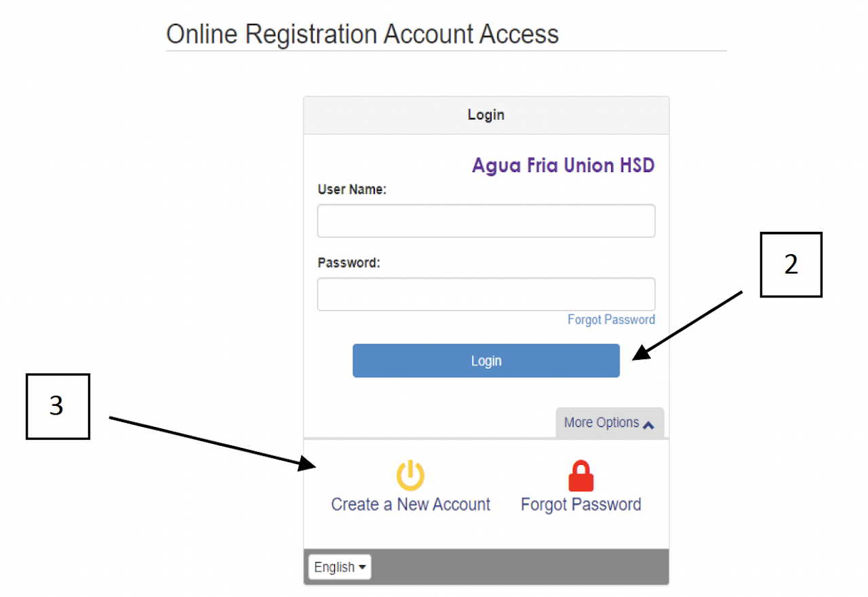Click the yellow power icon for new account
868x597 pixels.
click(x=410, y=475)
